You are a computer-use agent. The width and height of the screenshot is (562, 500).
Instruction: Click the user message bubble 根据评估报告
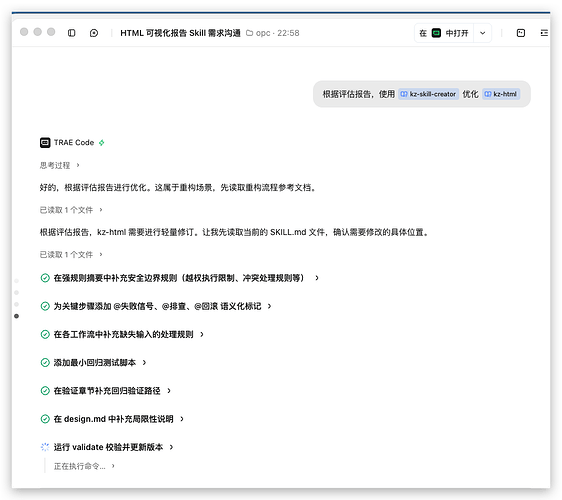422,94
